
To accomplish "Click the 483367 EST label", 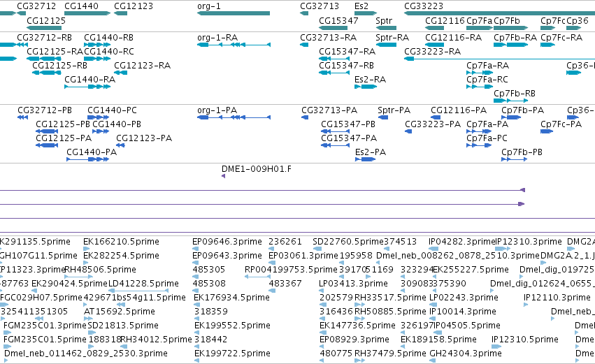I will pyautogui.click(x=285, y=284).
